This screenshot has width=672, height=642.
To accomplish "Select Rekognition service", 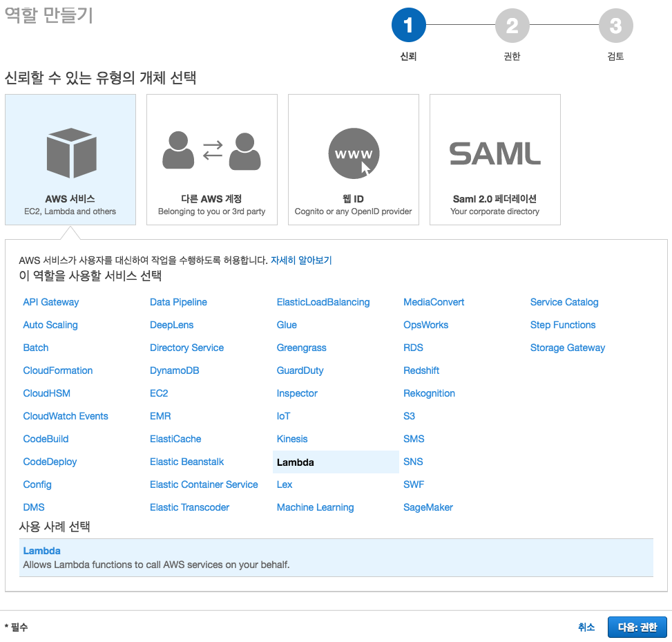I will point(430,393).
